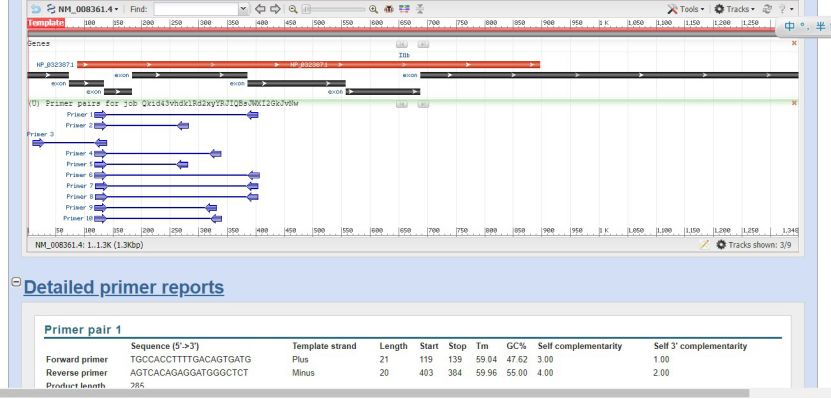Image resolution: width=831 pixels, height=399 pixels.
Task: Toggle Chinese input mode in IME bar
Action: point(790,26)
